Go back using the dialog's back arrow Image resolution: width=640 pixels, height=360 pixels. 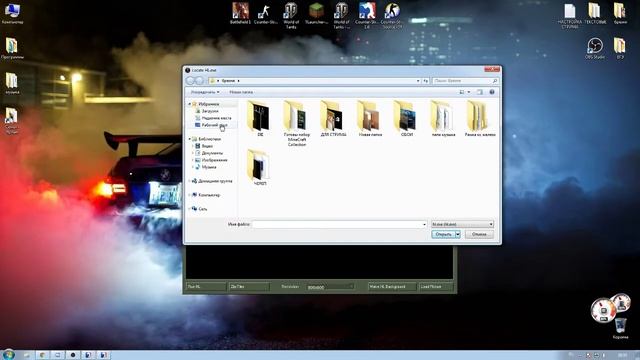coord(190,81)
